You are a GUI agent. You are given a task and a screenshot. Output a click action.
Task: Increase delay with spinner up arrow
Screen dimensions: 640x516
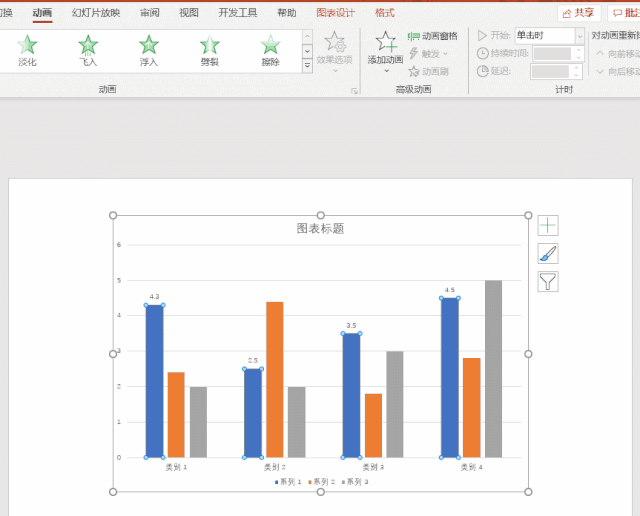576,68
